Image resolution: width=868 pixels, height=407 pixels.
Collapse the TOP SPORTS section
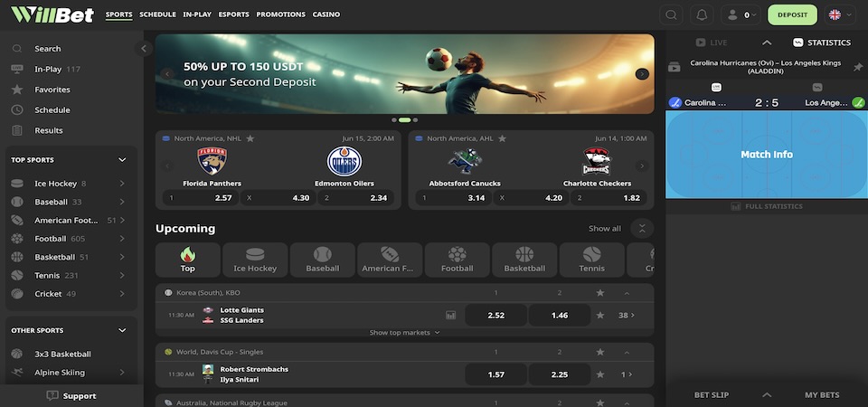[x=122, y=160]
